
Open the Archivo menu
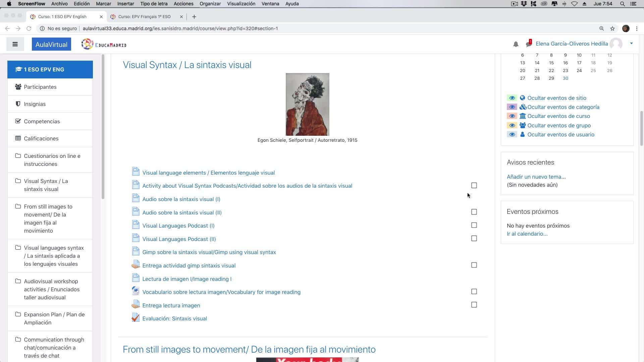coord(59,4)
